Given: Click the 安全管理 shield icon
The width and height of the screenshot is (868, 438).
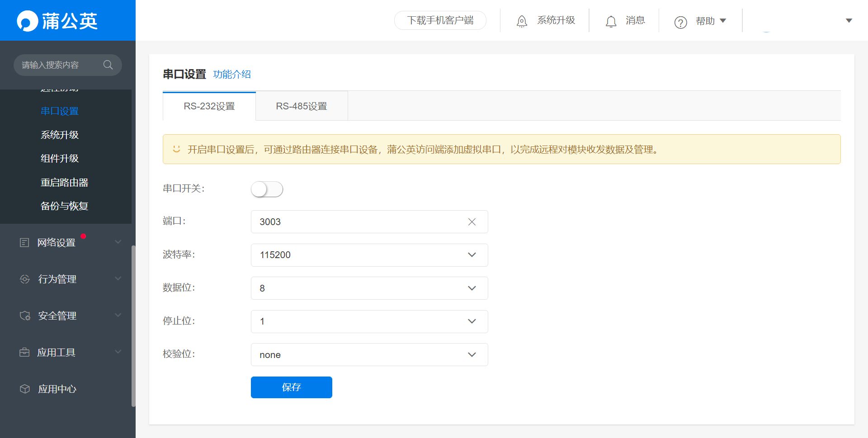Looking at the screenshot, I should 25,316.
